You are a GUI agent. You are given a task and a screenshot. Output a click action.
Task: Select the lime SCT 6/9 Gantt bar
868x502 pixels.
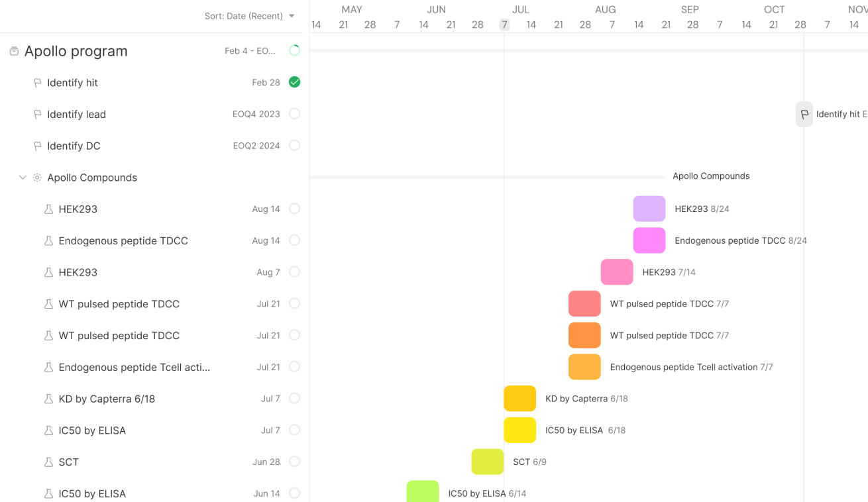click(488, 462)
